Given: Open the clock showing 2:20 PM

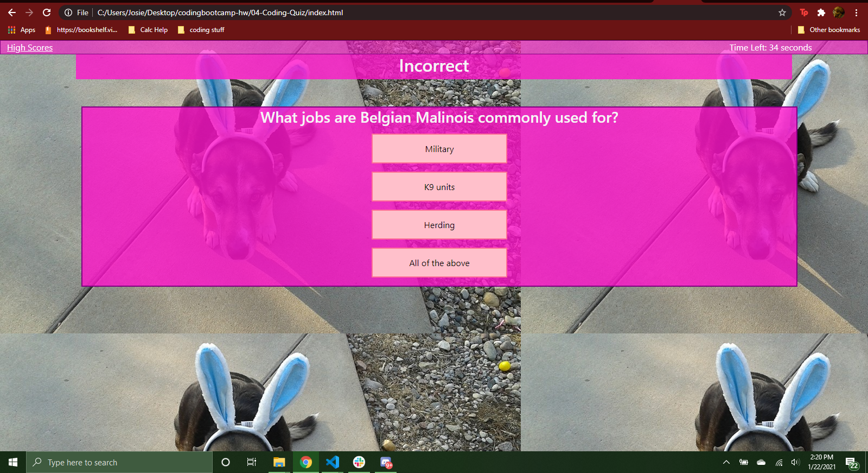Looking at the screenshot, I should click(821, 462).
